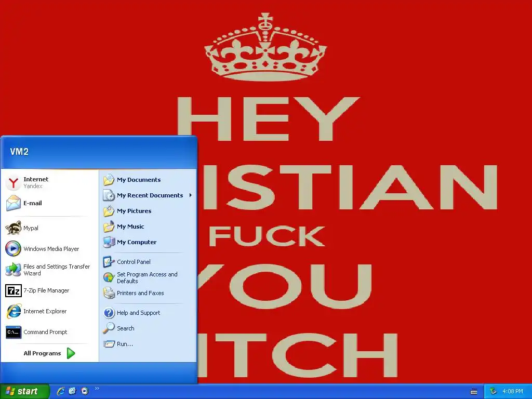This screenshot has height=399, width=532.
Task: Open Yandex Internet browser from Start menu
Action: click(49, 182)
